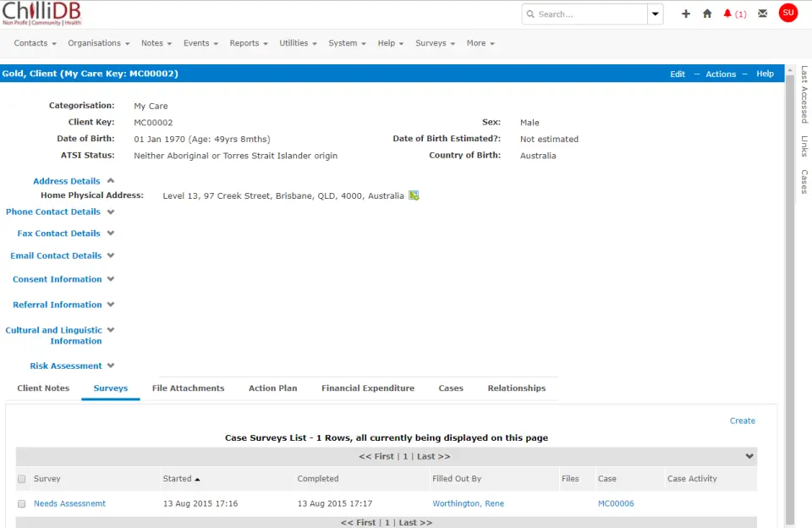Collapse surveys list with chevron icon

[749, 456]
